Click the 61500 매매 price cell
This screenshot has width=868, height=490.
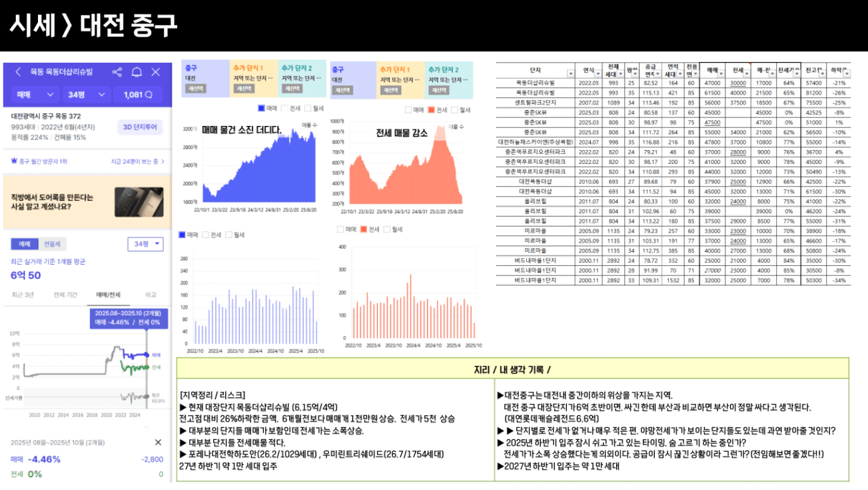pos(713,93)
